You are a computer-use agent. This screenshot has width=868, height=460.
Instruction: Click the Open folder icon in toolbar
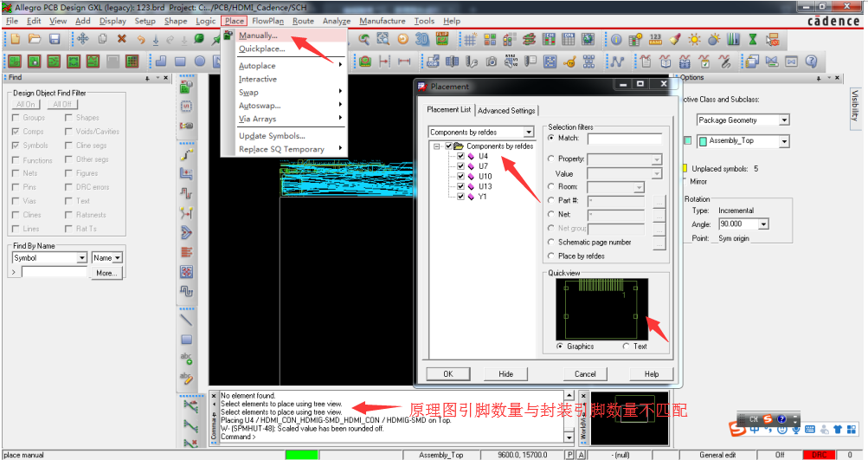[35, 39]
